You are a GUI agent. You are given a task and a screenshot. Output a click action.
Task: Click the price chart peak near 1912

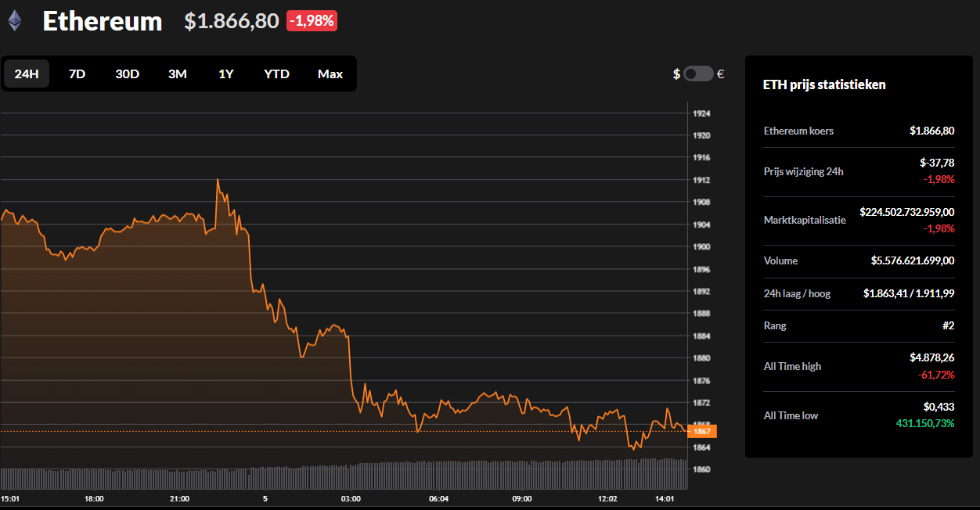218,181
